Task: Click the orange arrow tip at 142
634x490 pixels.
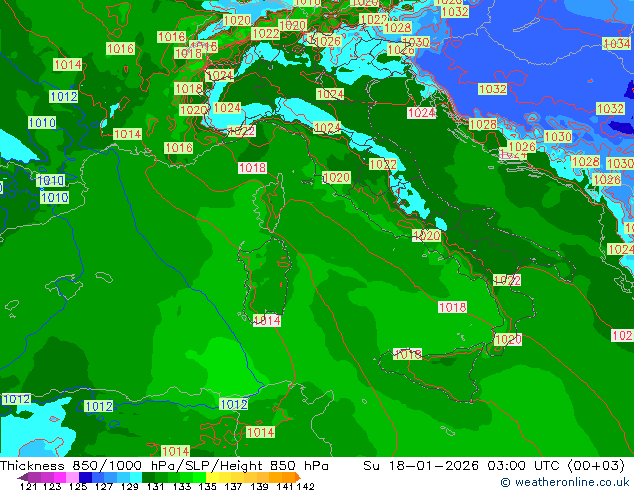Action: pos(298,477)
